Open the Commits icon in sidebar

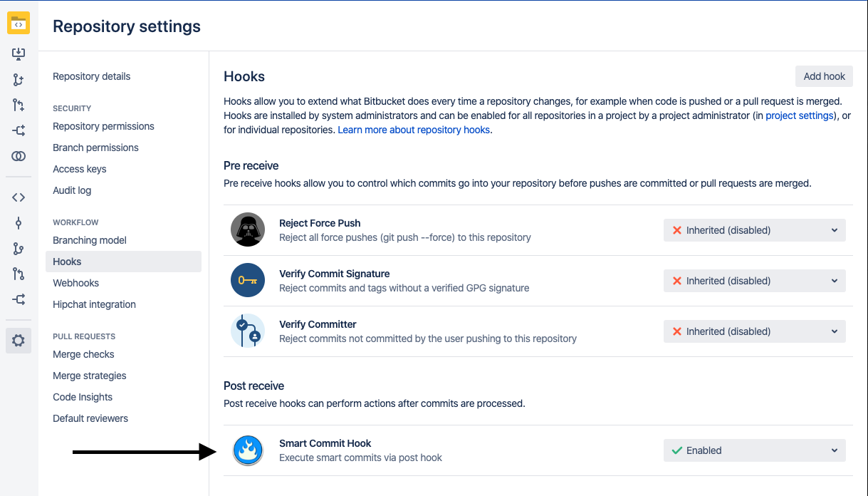point(19,223)
